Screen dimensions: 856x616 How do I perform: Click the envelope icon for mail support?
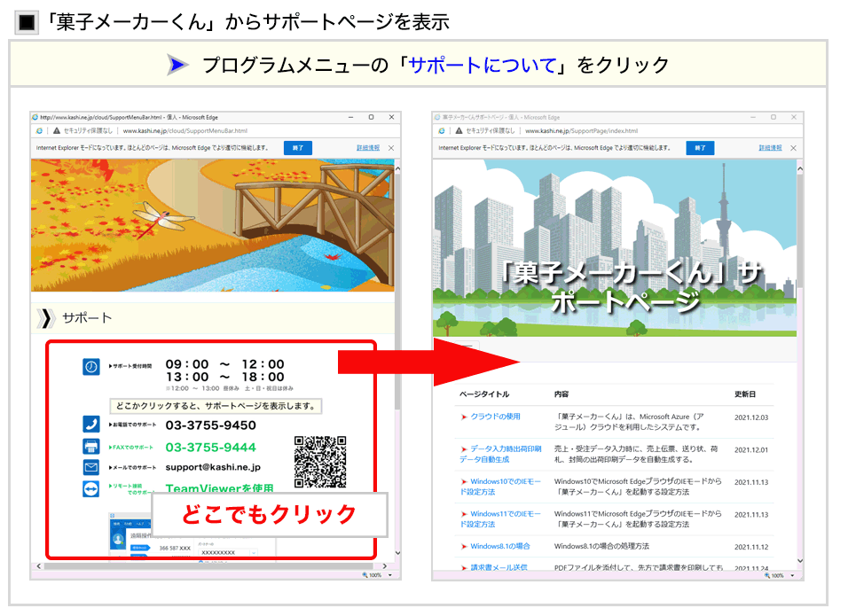(91, 467)
